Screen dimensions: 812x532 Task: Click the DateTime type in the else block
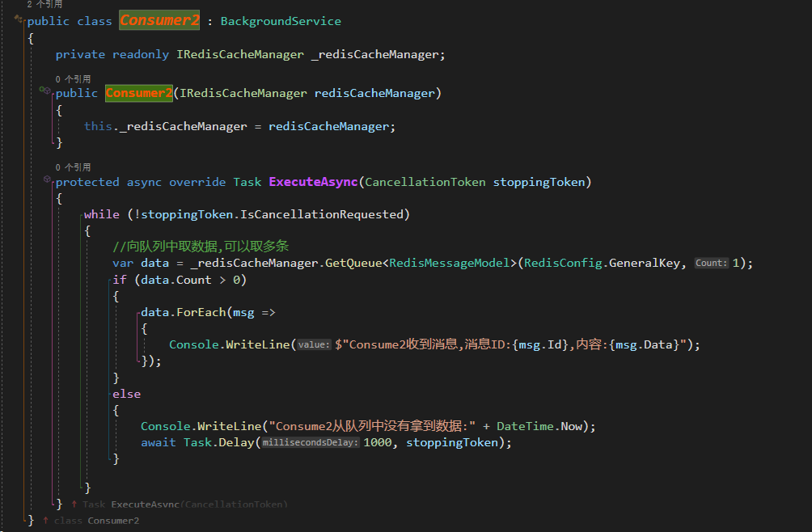[525, 426]
